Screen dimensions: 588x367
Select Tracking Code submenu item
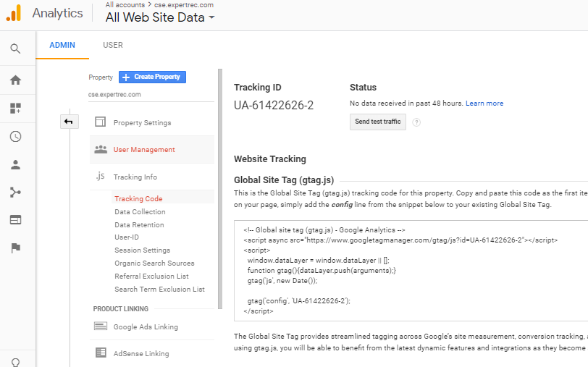pos(138,198)
